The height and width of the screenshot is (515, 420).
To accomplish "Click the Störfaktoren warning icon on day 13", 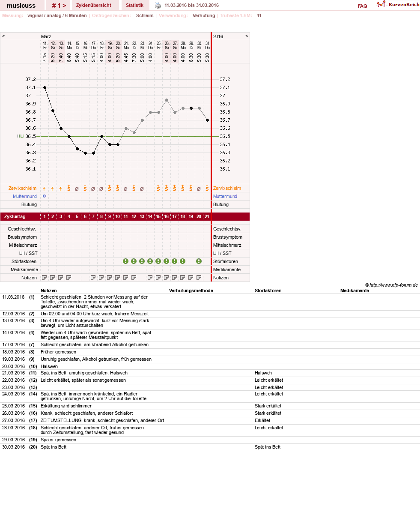I will click(142, 261).
